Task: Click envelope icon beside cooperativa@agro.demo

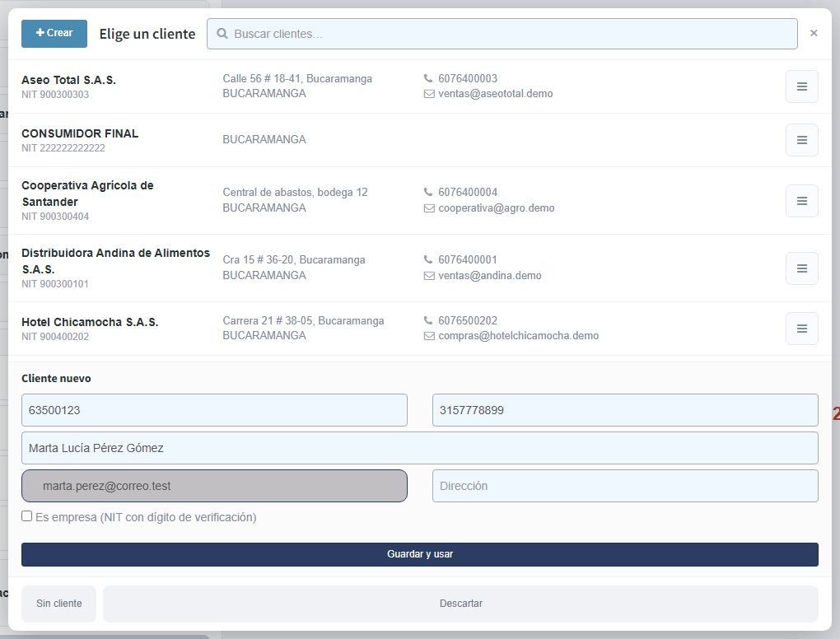Action: 429,208
